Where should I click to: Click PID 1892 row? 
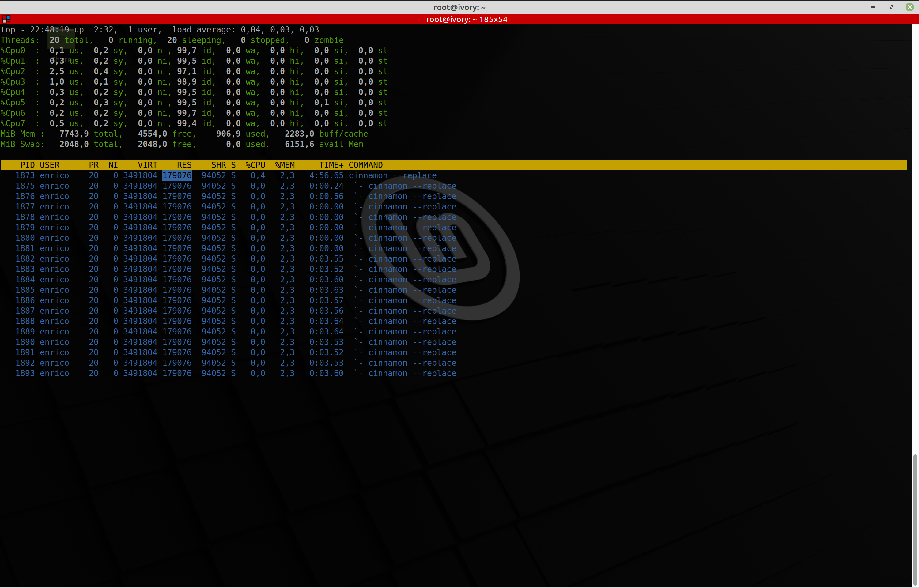point(236,363)
